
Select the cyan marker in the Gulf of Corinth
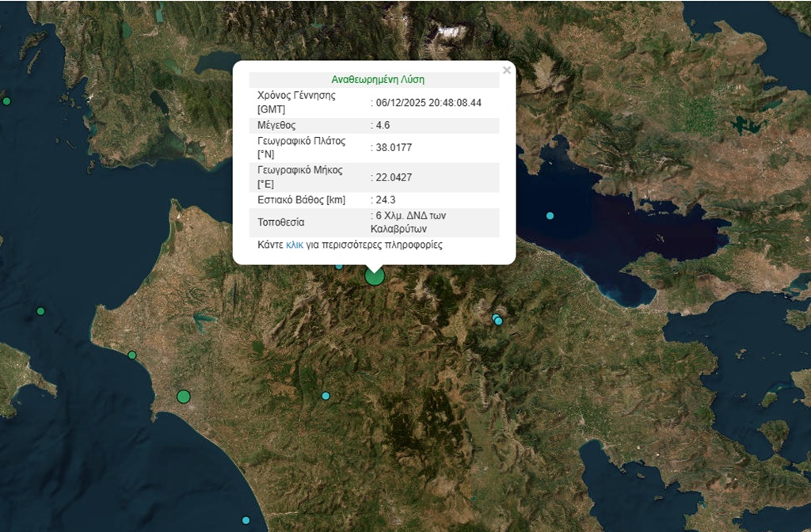[550, 215]
